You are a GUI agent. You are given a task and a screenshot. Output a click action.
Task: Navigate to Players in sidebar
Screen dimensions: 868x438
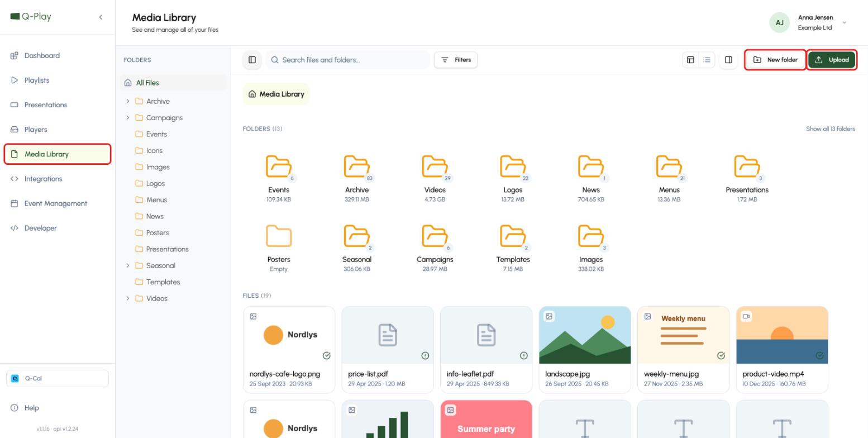coord(58,129)
